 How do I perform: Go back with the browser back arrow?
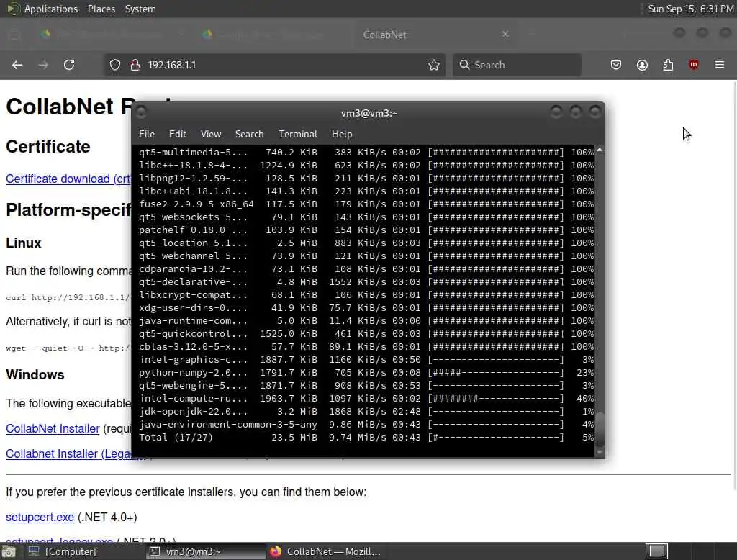pos(17,65)
